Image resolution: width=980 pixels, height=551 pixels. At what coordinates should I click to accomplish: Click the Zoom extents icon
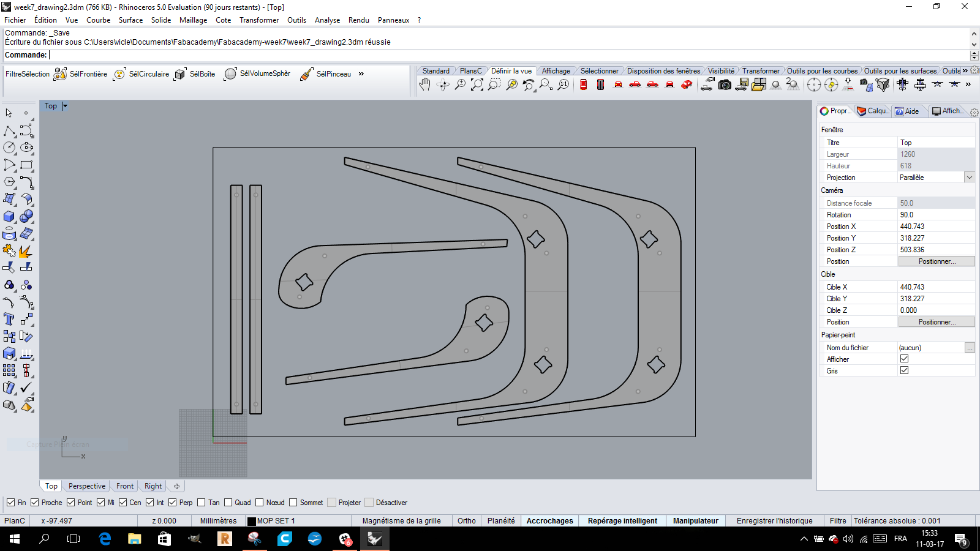coord(477,84)
